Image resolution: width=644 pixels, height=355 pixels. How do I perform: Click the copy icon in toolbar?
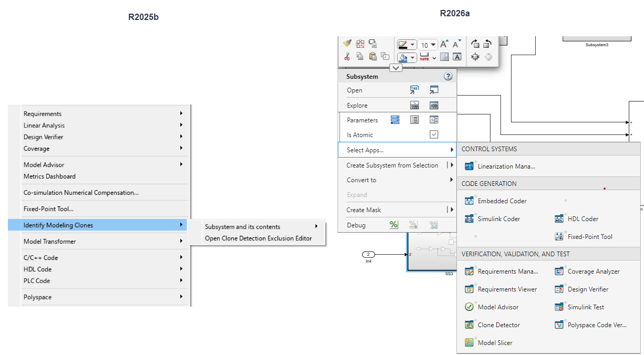360,56
